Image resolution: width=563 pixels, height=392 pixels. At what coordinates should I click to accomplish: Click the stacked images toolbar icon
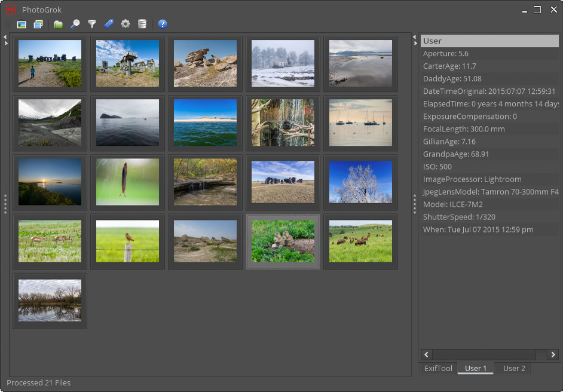(x=38, y=24)
